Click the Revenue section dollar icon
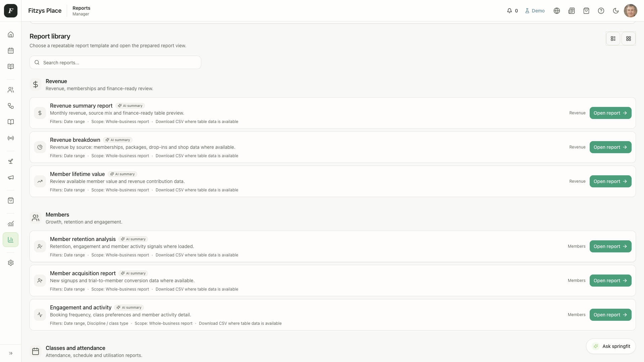This screenshot has height=362, width=644. pyautogui.click(x=36, y=84)
